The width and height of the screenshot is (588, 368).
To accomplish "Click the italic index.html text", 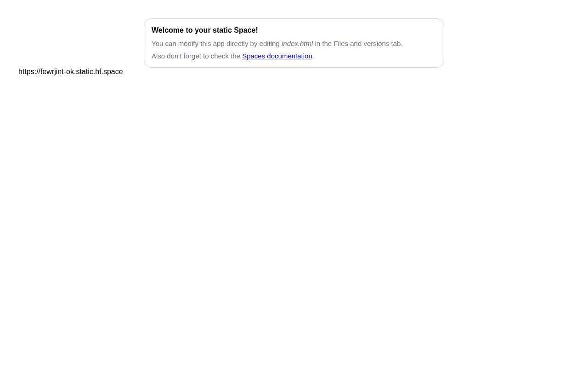I will click(297, 44).
